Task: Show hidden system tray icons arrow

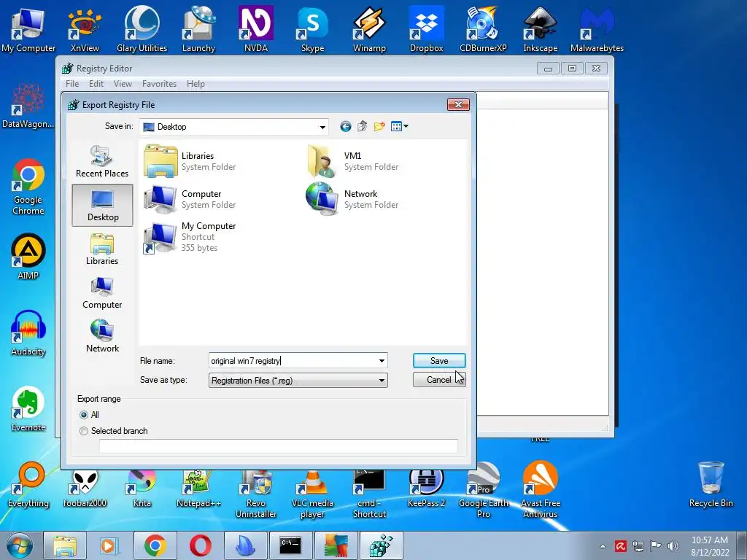Action: 603,546
